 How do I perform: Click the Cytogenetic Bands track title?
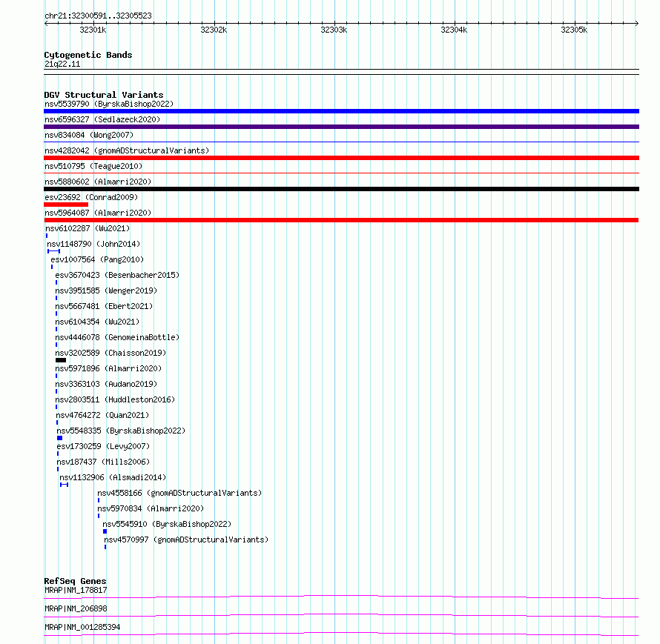coord(88,55)
